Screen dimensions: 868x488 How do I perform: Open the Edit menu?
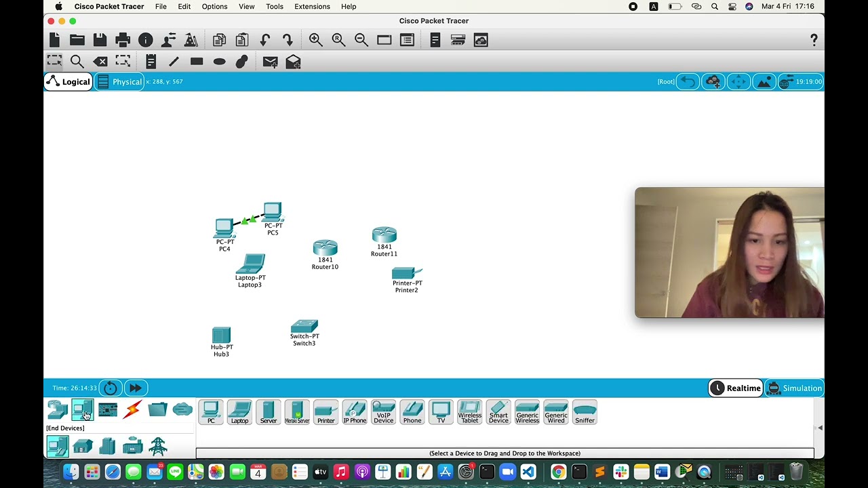point(184,7)
